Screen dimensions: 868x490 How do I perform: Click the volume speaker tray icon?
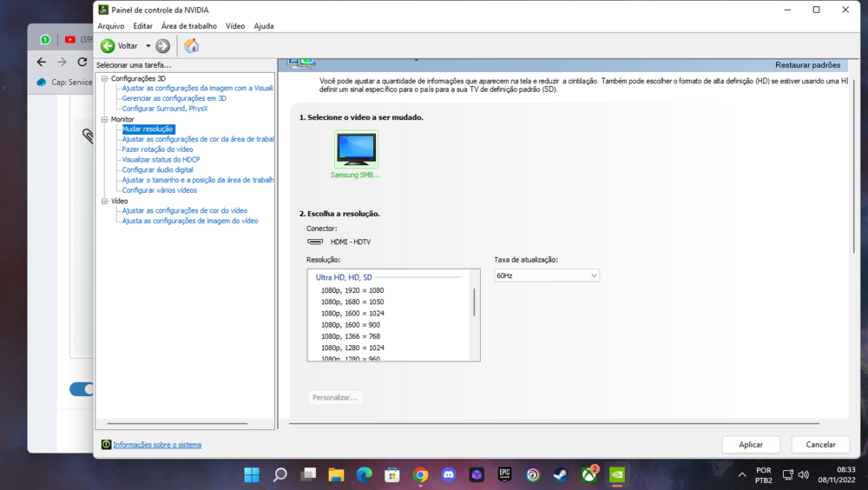804,475
